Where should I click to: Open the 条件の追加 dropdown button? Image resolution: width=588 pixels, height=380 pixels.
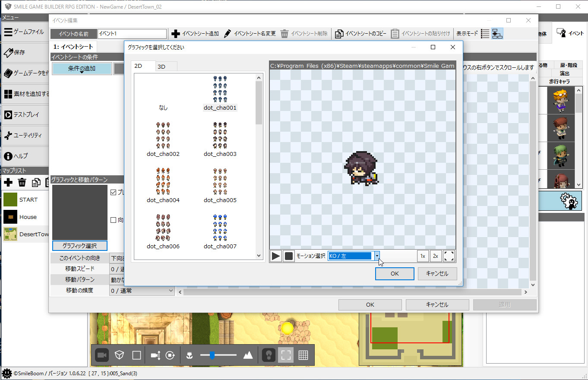point(82,69)
